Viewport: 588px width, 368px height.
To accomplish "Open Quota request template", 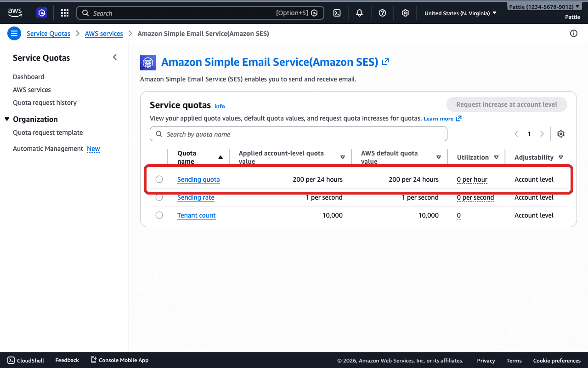I will (x=48, y=132).
